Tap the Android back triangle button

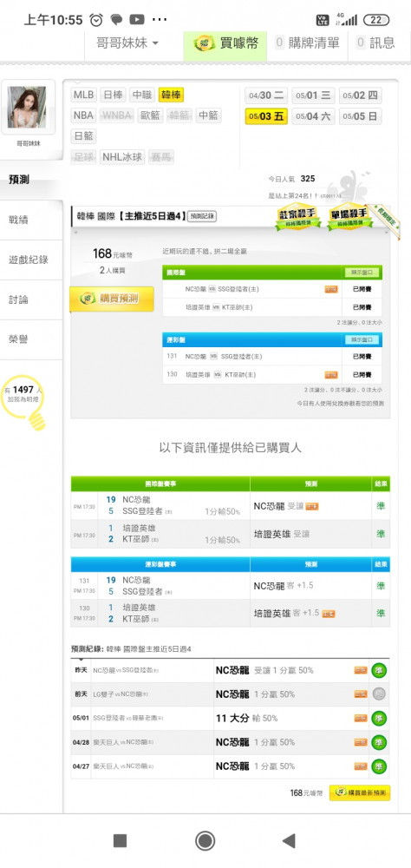pos(289,841)
